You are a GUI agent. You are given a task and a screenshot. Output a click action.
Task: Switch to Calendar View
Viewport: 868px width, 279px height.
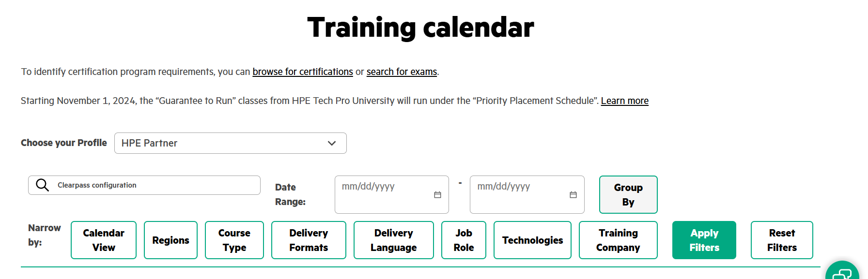point(104,240)
